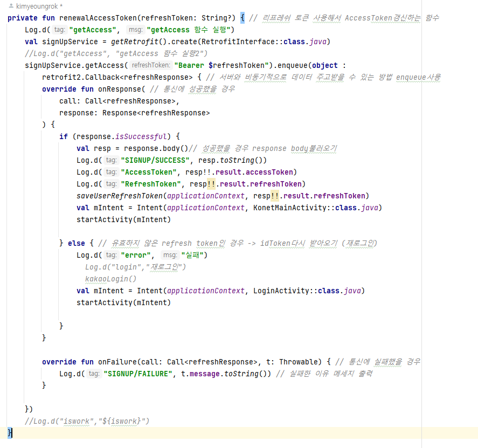Click the commented "iswork" log line

click(x=87, y=422)
